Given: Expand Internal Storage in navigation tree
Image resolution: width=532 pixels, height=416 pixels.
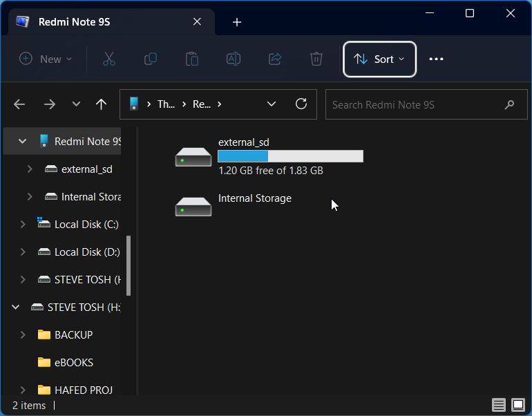Looking at the screenshot, I should coord(30,196).
